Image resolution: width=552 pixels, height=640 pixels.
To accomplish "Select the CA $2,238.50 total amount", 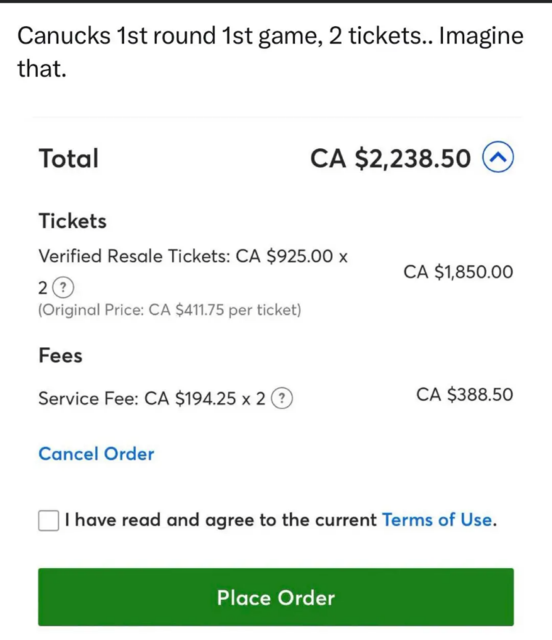I will [390, 158].
